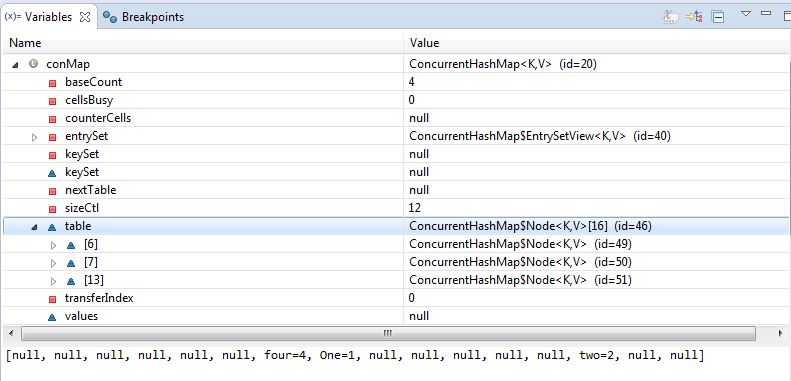Click private field icon beside transferIndex
791x381 pixels.
52,299
